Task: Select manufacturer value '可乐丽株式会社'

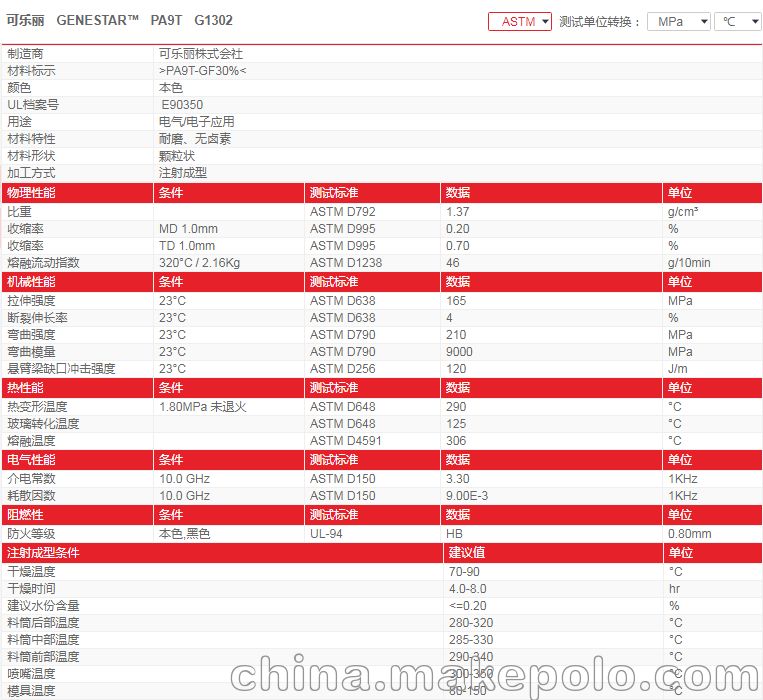Action: 200,54
